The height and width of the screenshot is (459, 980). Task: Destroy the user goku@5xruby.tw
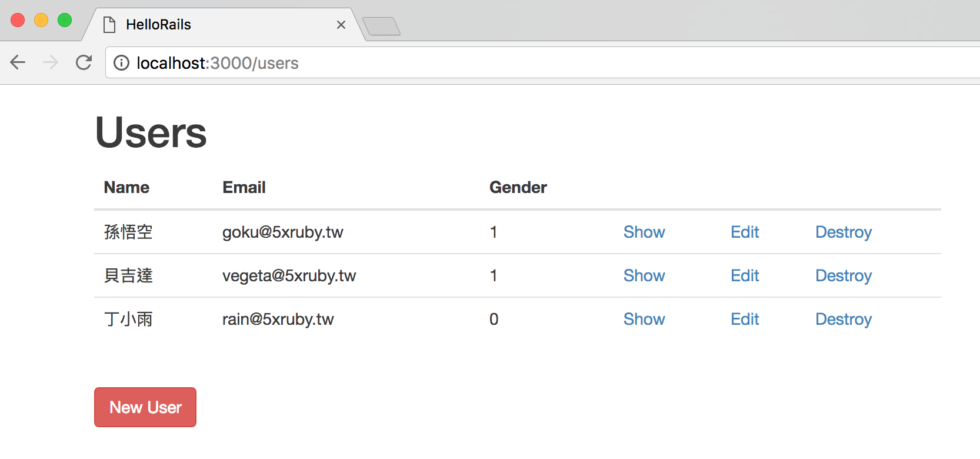(x=843, y=232)
